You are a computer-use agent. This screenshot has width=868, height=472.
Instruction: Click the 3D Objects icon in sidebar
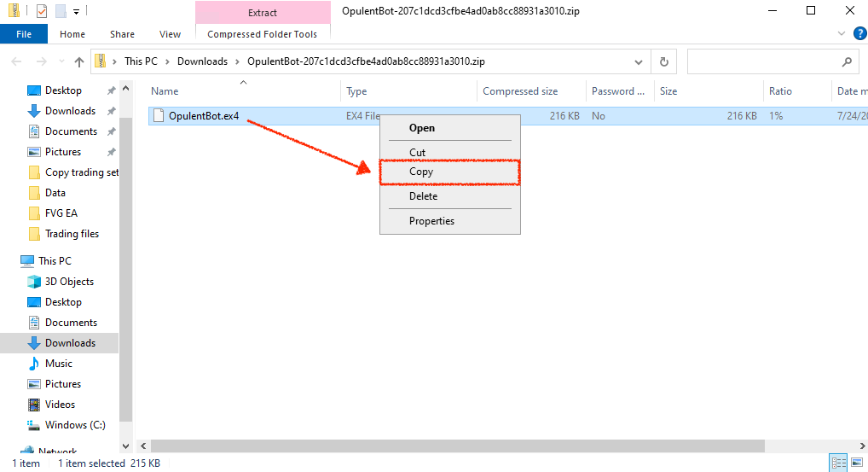click(x=34, y=282)
